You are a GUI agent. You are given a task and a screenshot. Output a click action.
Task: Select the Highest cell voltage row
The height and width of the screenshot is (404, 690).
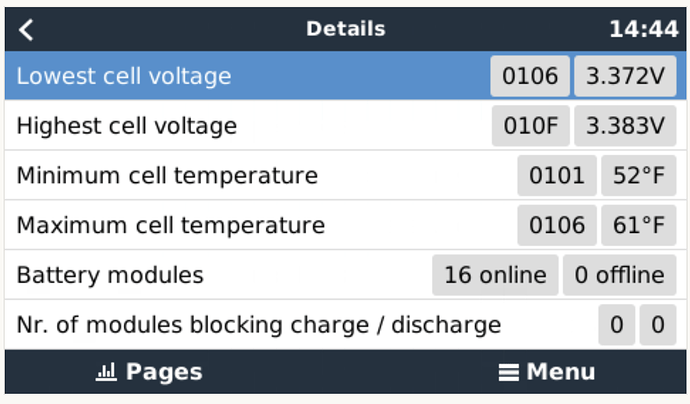click(127, 126)
